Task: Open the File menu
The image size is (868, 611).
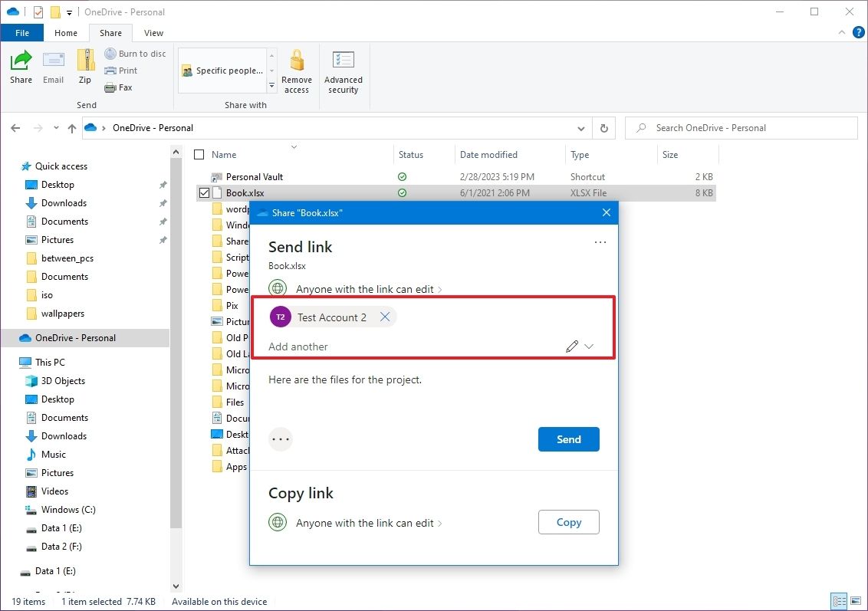Action: [22, 33]
